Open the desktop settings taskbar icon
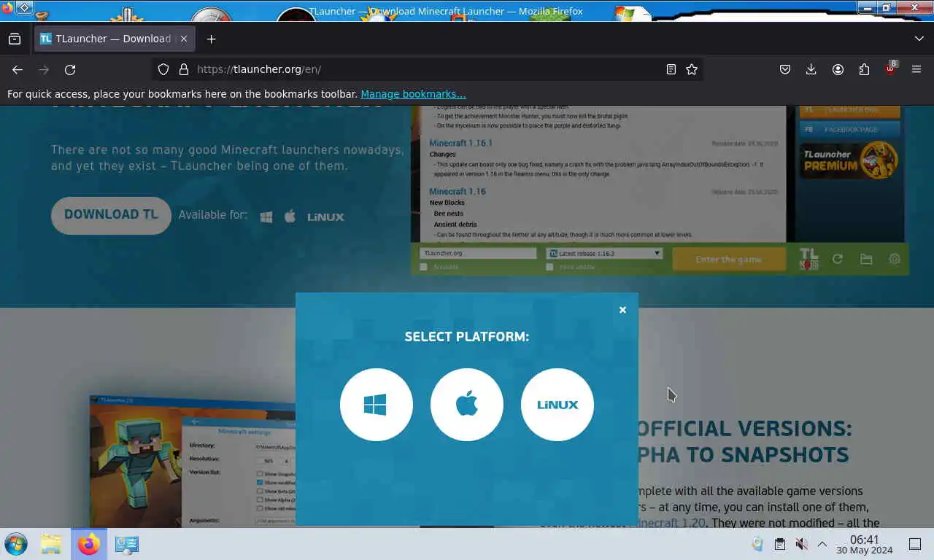The width and height of the screenshot is (934, 560). pyautogui.click(x=127, y=544)
